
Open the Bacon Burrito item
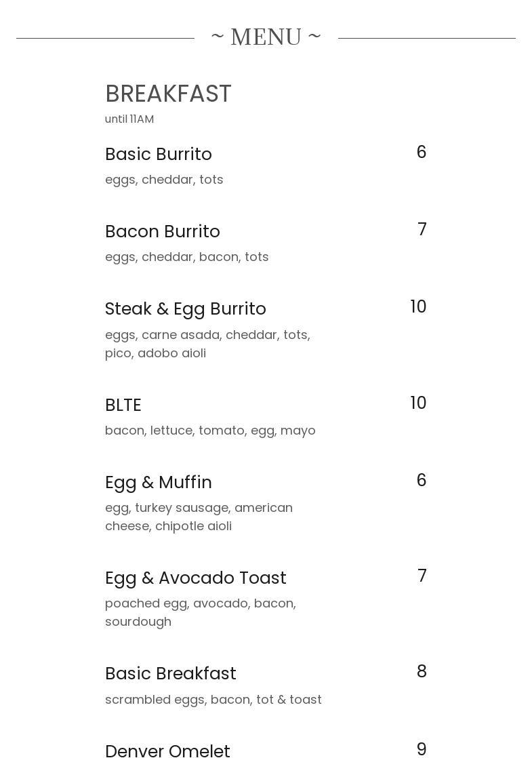pos(163,232)
